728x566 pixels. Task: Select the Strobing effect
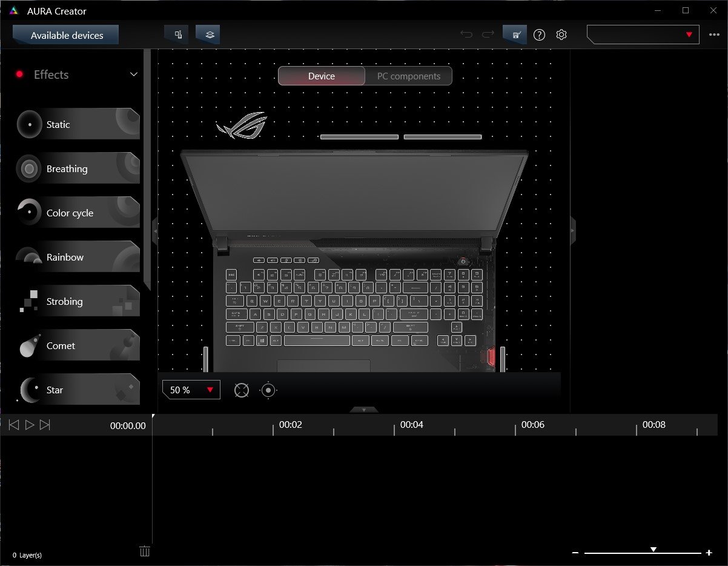78,301
